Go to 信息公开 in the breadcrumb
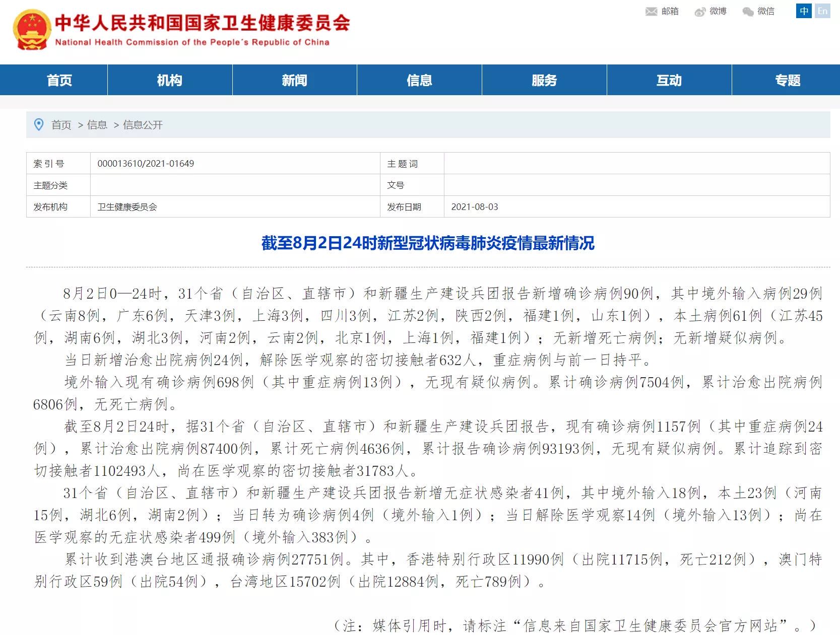 point(143,125)
